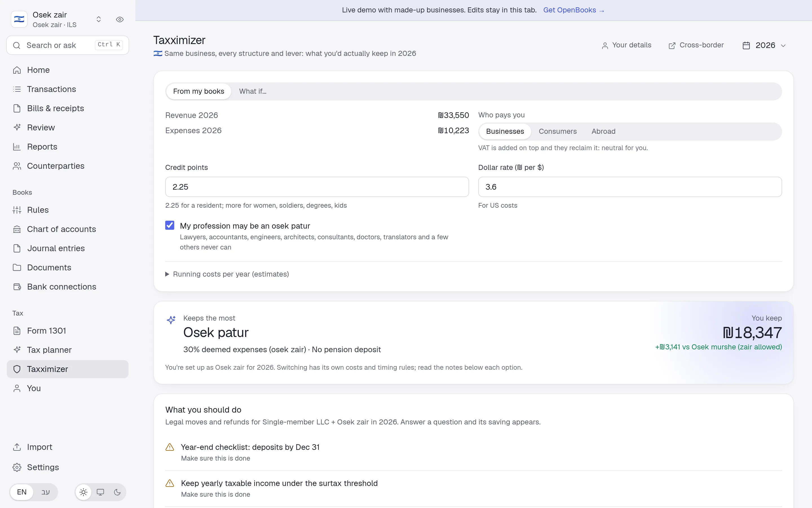The width and height of the screenshot is (812, 508).
Task: Click the Credit points input field
Action: click(x=317, y=187)
